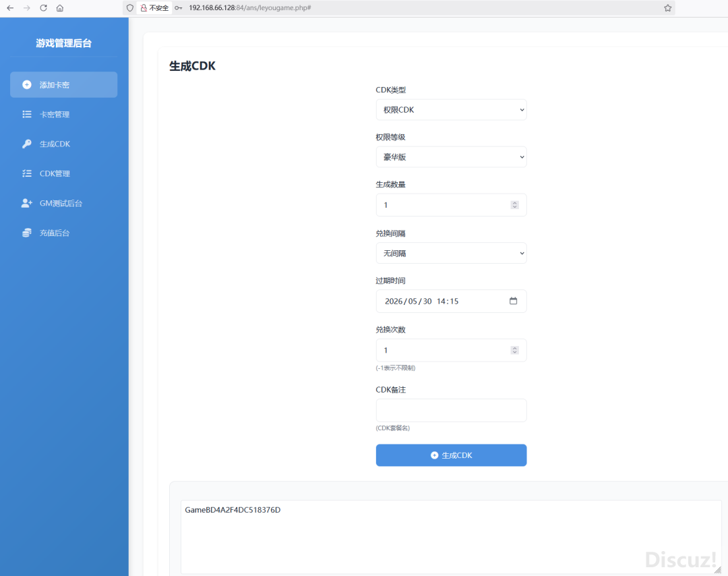Click the checklist icon beside CDK管理

(27, 173)
